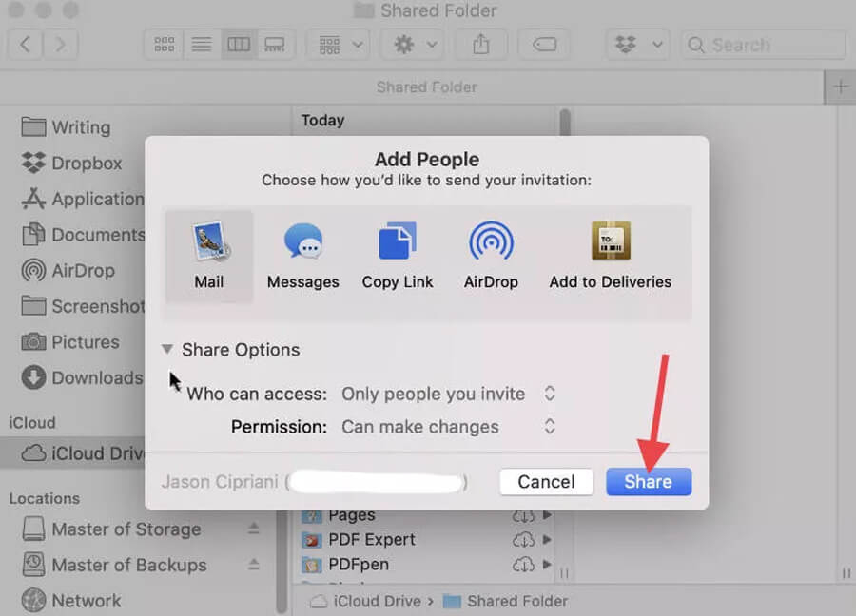This screenshot has width=856, height=616.
Task: Choose Messages to send the invitation
Action: point(302,255)
